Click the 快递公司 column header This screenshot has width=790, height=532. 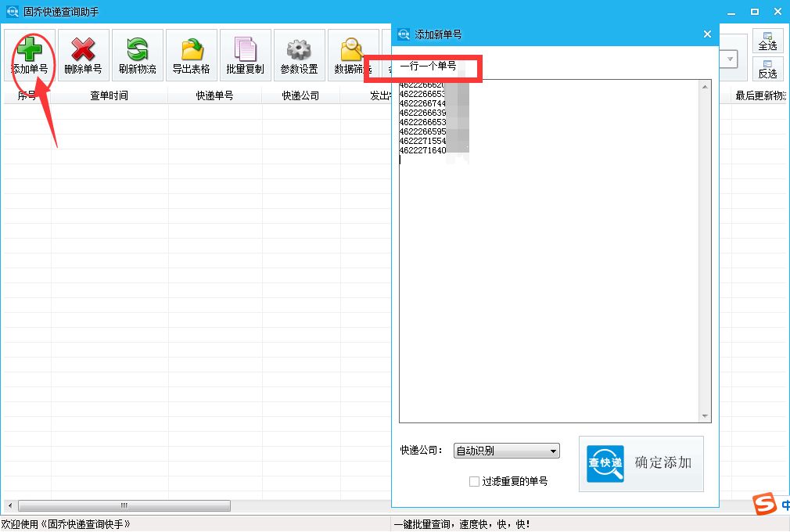[x=301, y=95]
